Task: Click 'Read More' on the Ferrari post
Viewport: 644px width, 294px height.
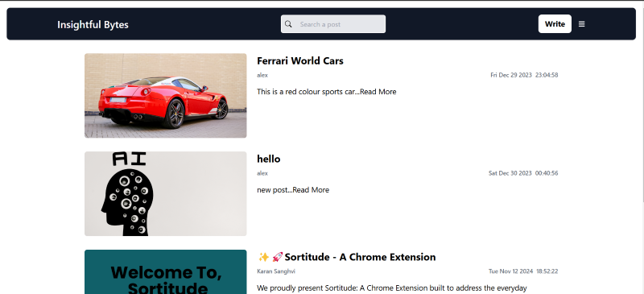Action: click(378, 92)
